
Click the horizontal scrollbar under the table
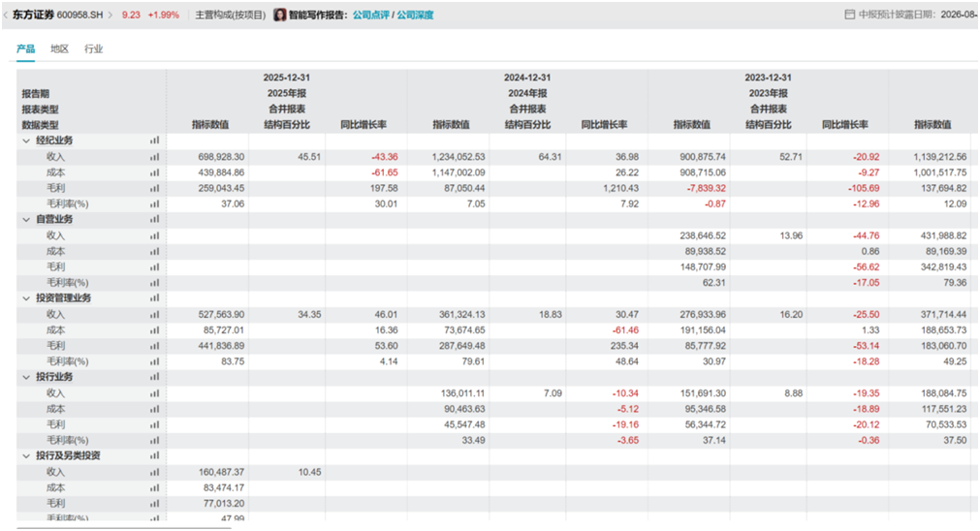(124, 528)
